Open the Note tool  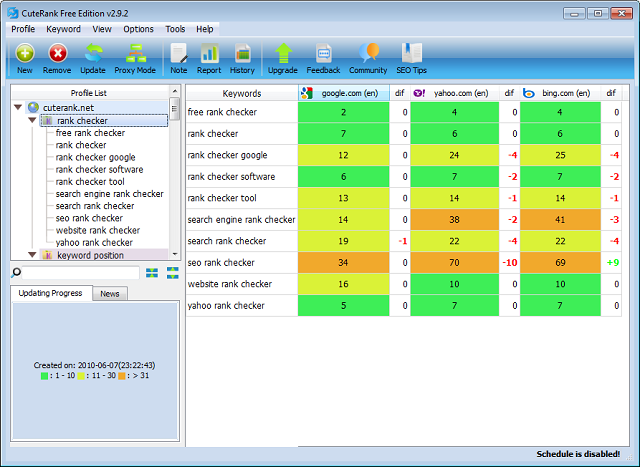click(x=179, y=53)
